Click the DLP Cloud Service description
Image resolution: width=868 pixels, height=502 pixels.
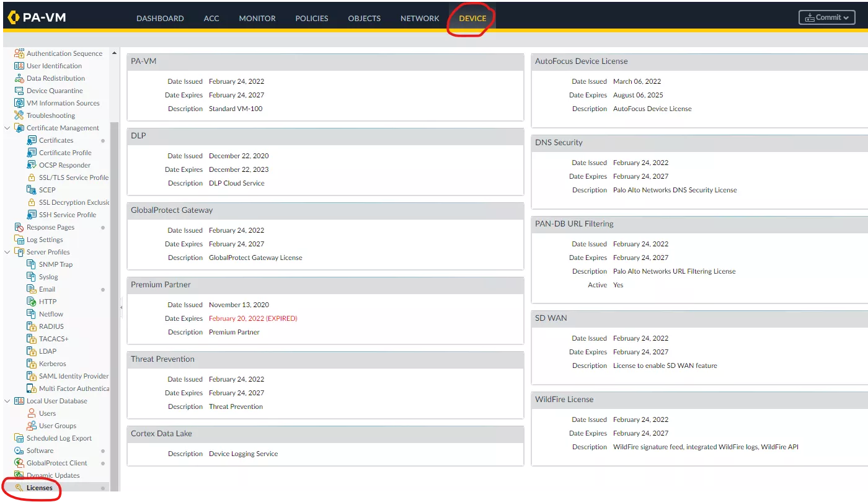pos(237,183)
